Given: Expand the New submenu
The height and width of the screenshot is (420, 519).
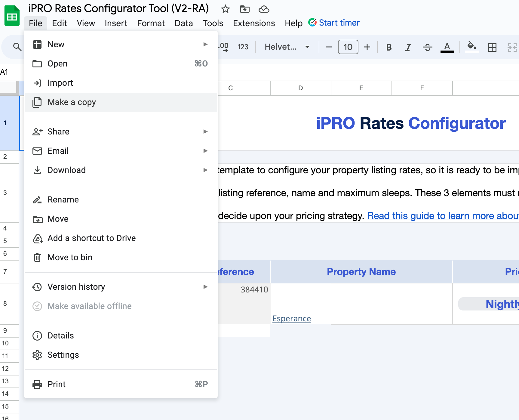Looking at the screenshot, I should 121,45.
